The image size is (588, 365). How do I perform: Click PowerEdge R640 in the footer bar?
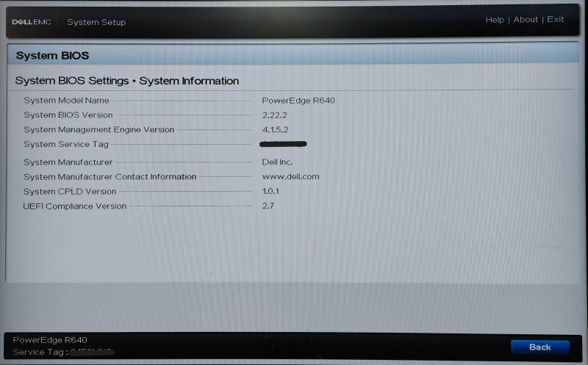(50, 340)
